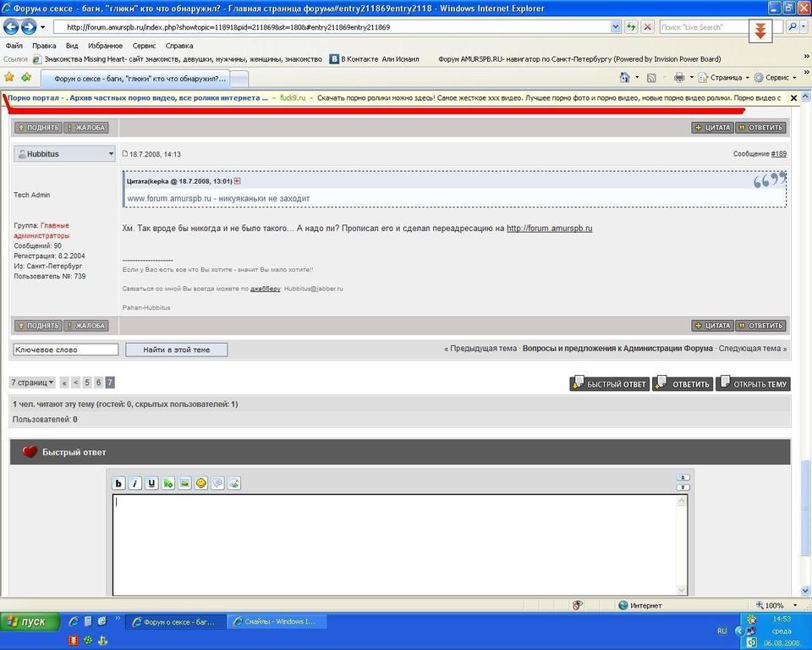Expand the Hubbitus user dropdown

point(111,154)
